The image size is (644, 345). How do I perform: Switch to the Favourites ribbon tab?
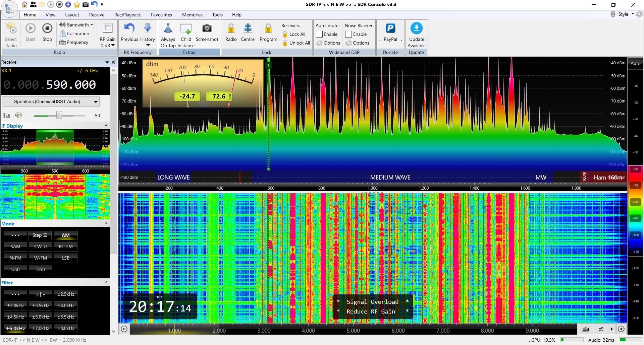161,15
